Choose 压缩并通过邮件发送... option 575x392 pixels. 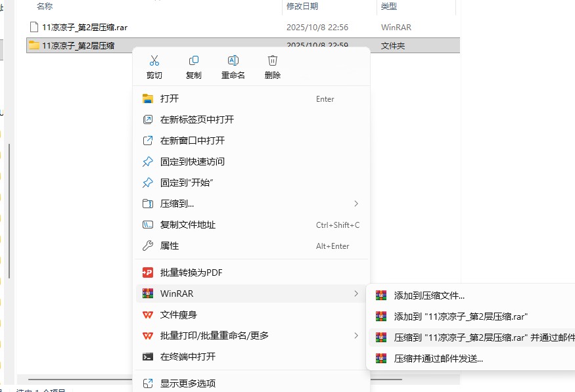(438, 359)
